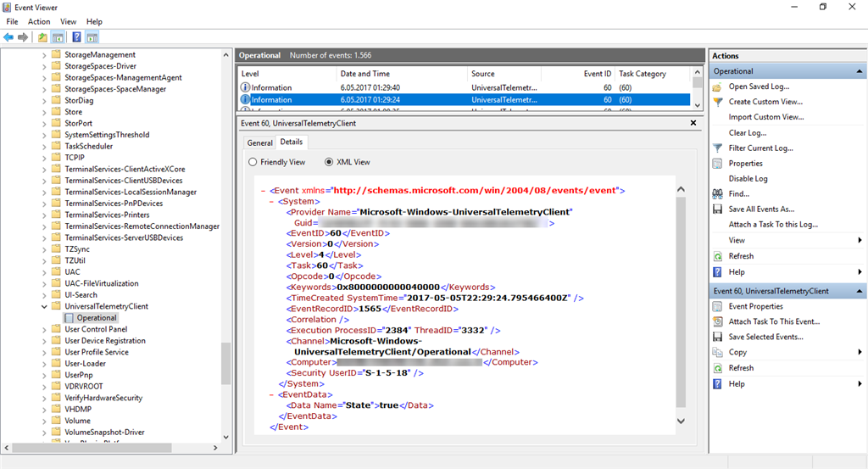Click the Forward arrow toolbar icon

pos(23,37)
